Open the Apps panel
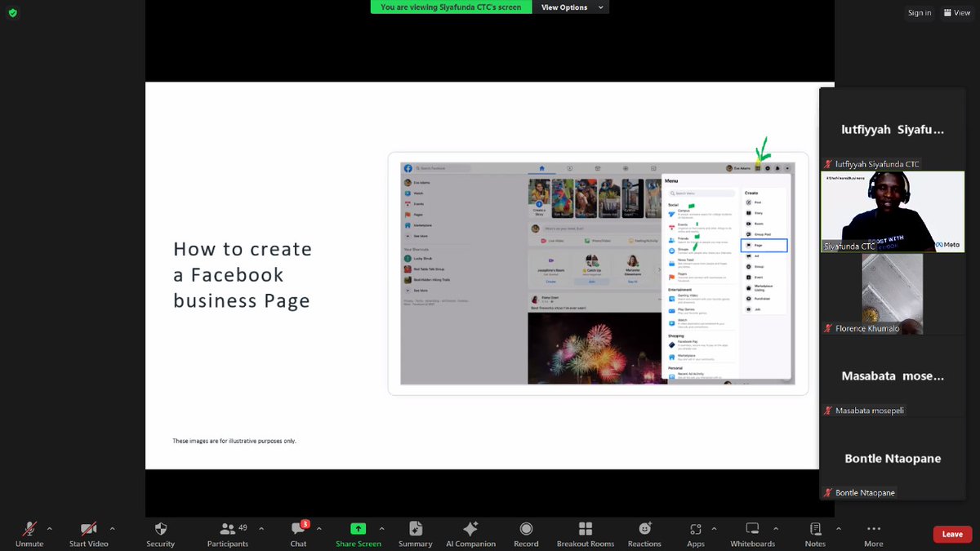Screen dimensions: 980x551 (x=696, y=534)
